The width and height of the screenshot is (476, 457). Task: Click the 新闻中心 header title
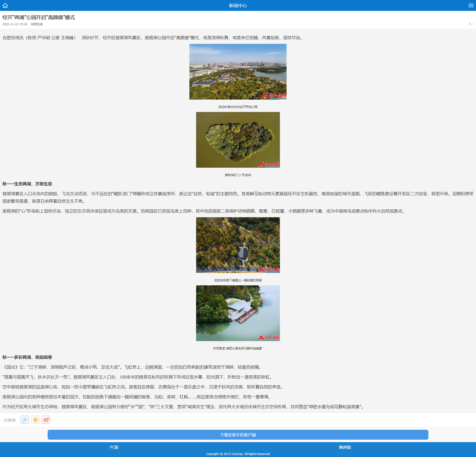click(x=238, y=5)
